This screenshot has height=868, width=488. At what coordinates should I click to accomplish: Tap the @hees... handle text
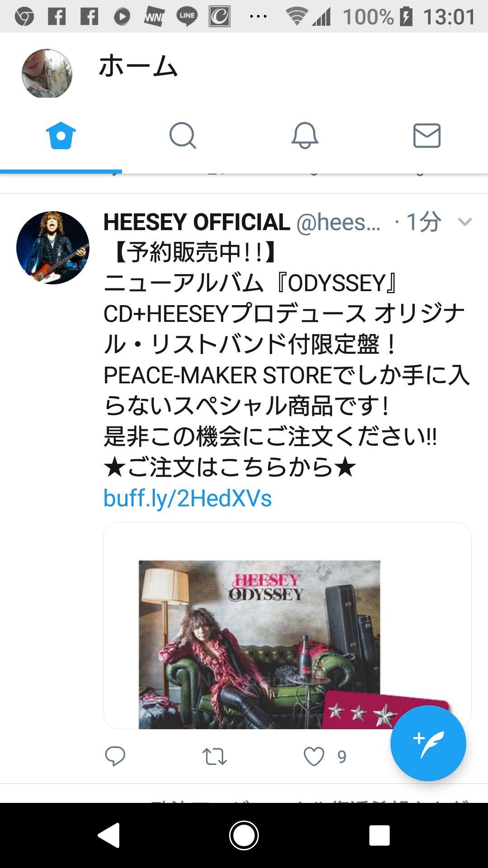(x=338, y=222)
